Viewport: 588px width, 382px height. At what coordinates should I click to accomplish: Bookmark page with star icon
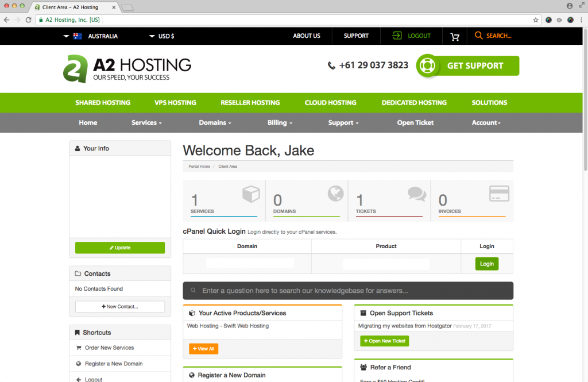(536, 20)
